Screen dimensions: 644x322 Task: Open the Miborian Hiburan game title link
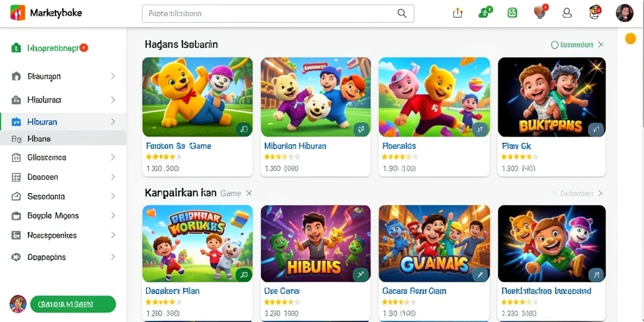(296, 146)
